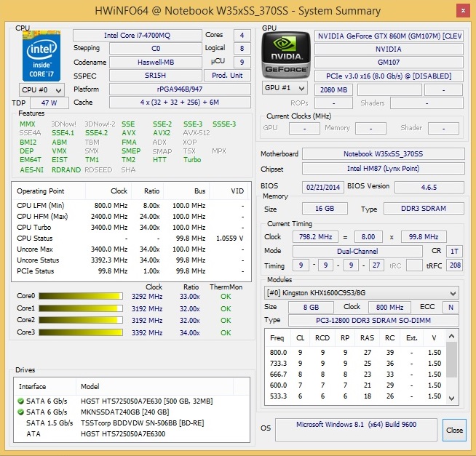
Task: Click the memory clock 798.2 MHz field
Action: click(x=315, y=236)
